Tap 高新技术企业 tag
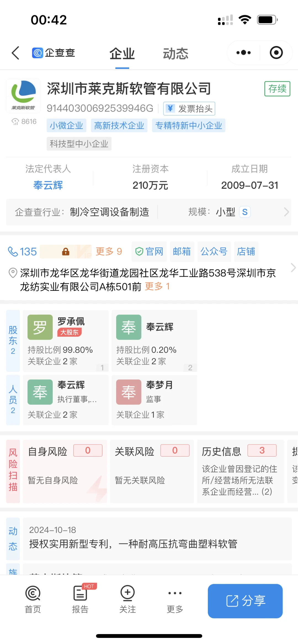The image size is (298, 644). coord(119,125)
